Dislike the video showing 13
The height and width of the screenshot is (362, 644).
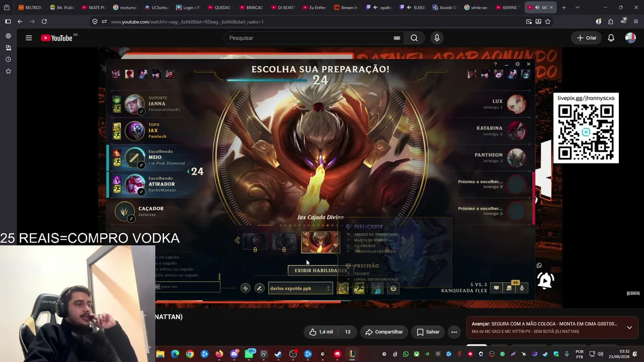tap(348, 332)
